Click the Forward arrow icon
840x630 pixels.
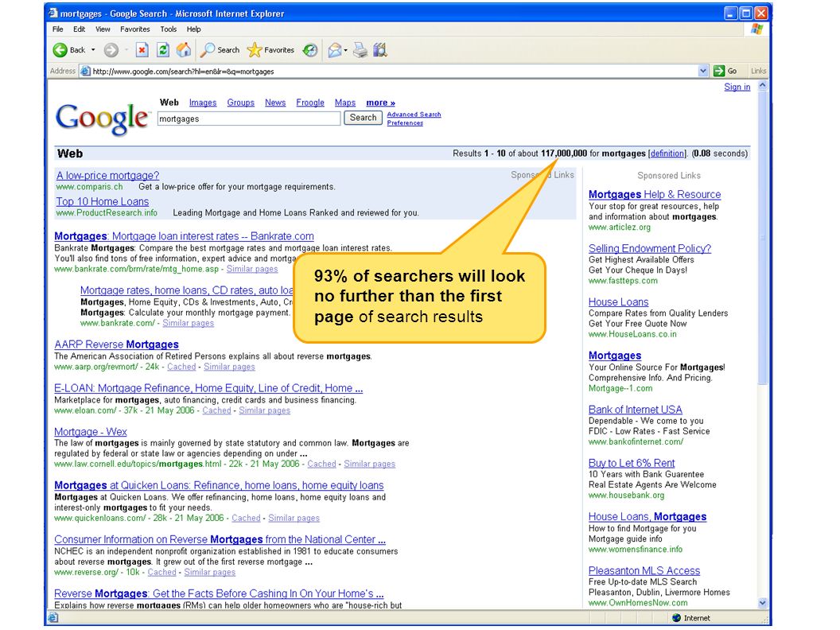pos(111,50)
